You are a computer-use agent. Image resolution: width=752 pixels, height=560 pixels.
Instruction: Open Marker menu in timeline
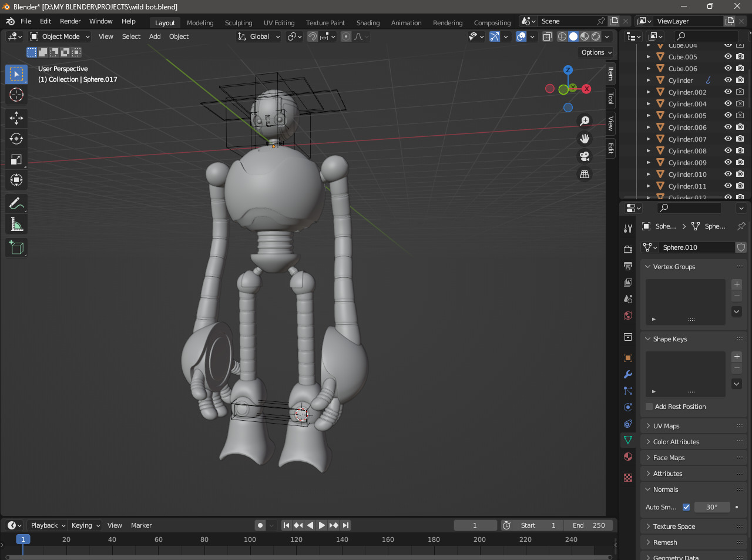click(141, 525)
